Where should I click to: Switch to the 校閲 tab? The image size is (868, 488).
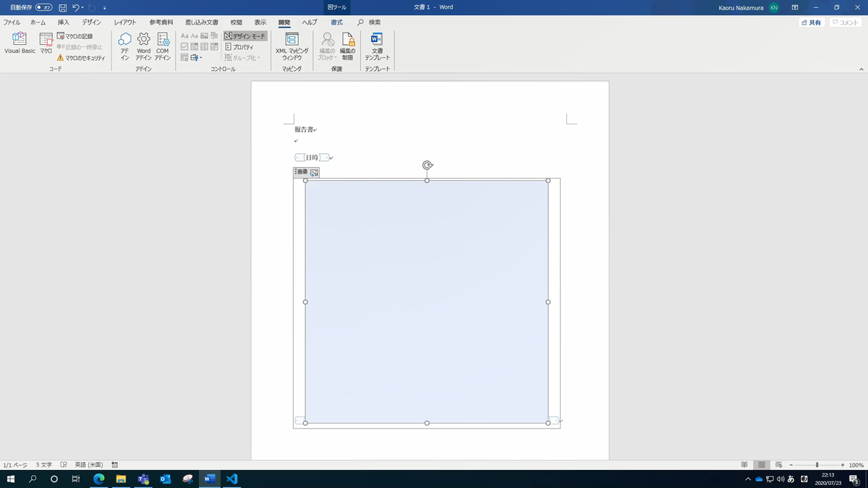pos(236,22)
